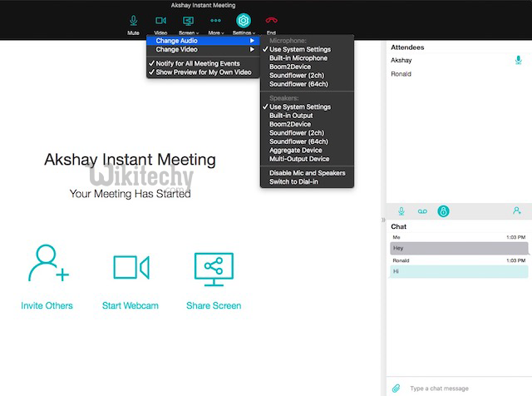The image size is (532, 396).
Task: Expand the Change Video submenu
Action: [203, 50]
